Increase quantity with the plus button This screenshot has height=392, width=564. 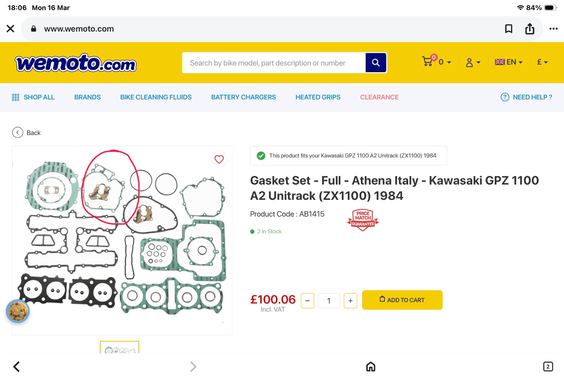point(350,301)
